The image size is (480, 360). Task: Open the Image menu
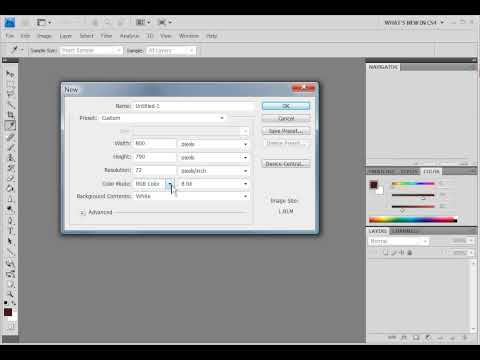(44, 36)
